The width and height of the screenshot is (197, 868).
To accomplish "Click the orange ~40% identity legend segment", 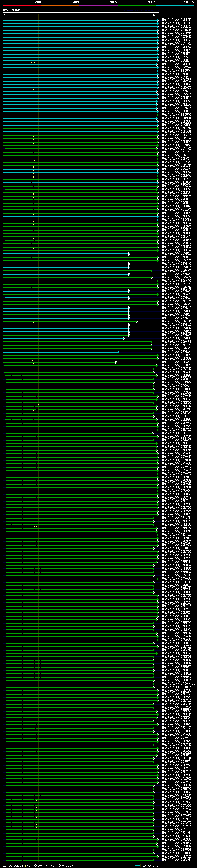I will [x=60, y=6].
